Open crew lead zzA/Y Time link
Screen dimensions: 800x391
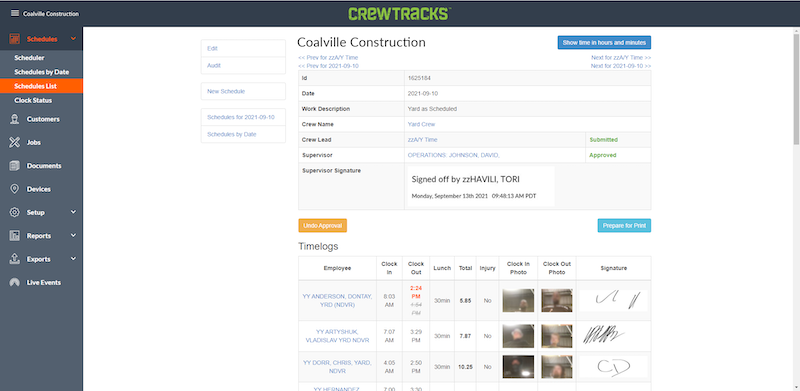coord(422,139)
